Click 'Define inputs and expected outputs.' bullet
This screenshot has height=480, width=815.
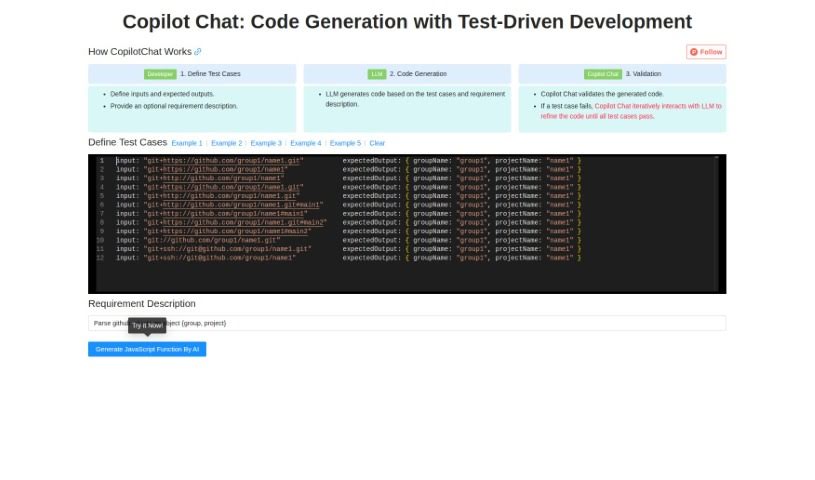click(x=162, y=94)
